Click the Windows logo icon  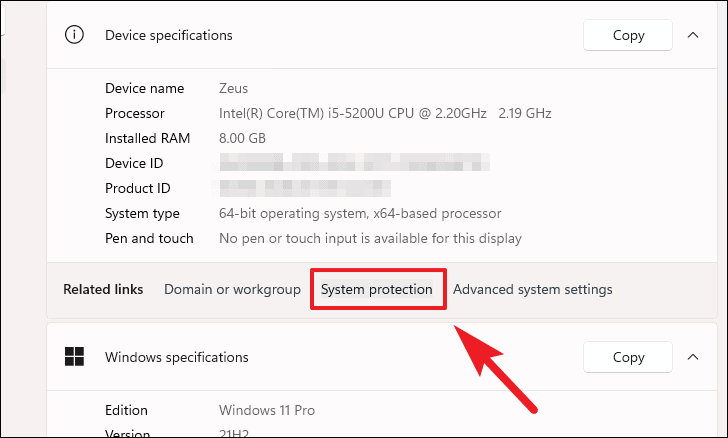(x=74, y=357)
